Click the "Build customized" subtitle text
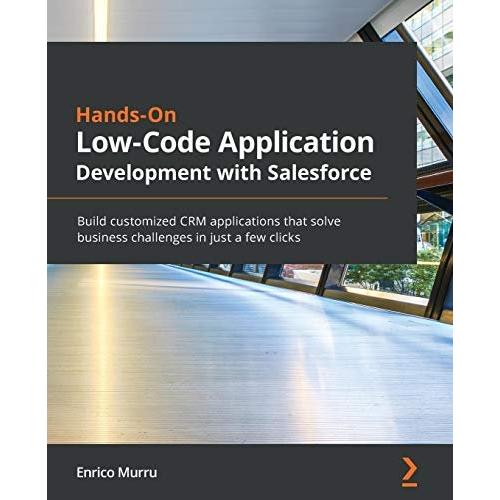 [x=127, y=221]
